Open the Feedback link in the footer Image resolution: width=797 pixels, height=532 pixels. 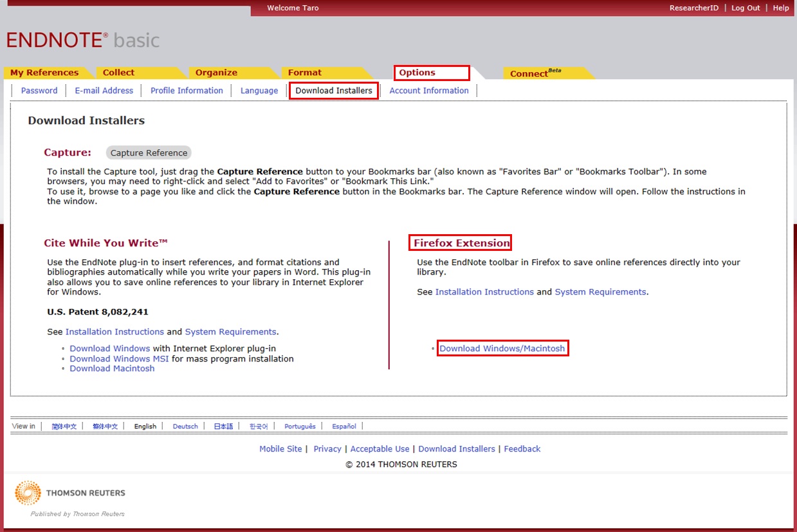pos(522,449)
